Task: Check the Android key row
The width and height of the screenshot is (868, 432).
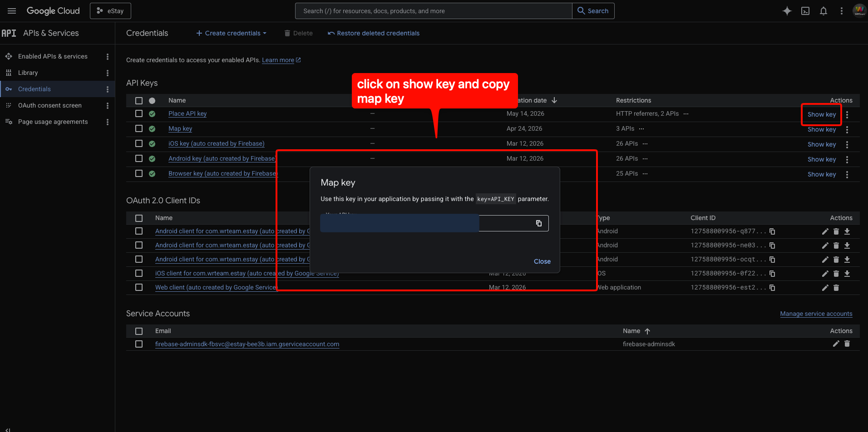Action: point(139,158)
